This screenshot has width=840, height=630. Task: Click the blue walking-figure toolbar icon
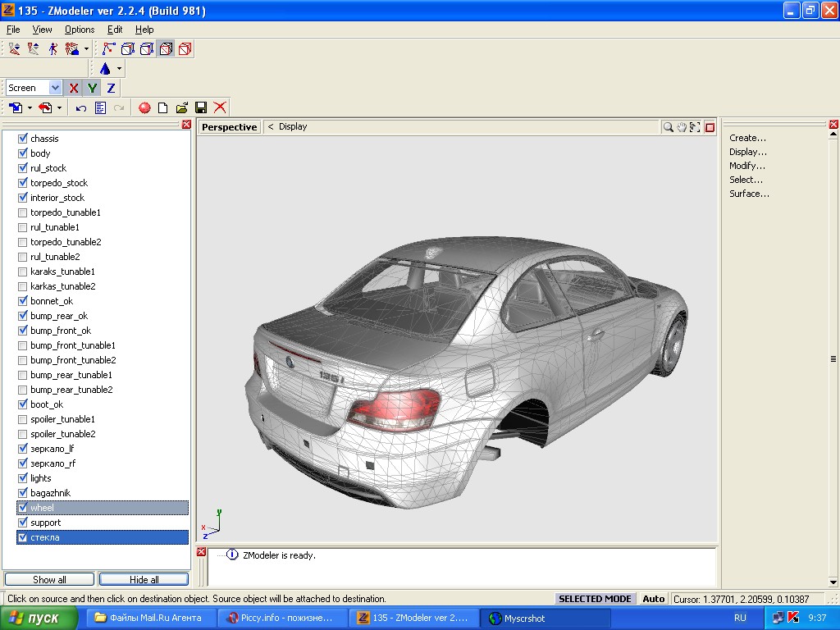(52, 48)
